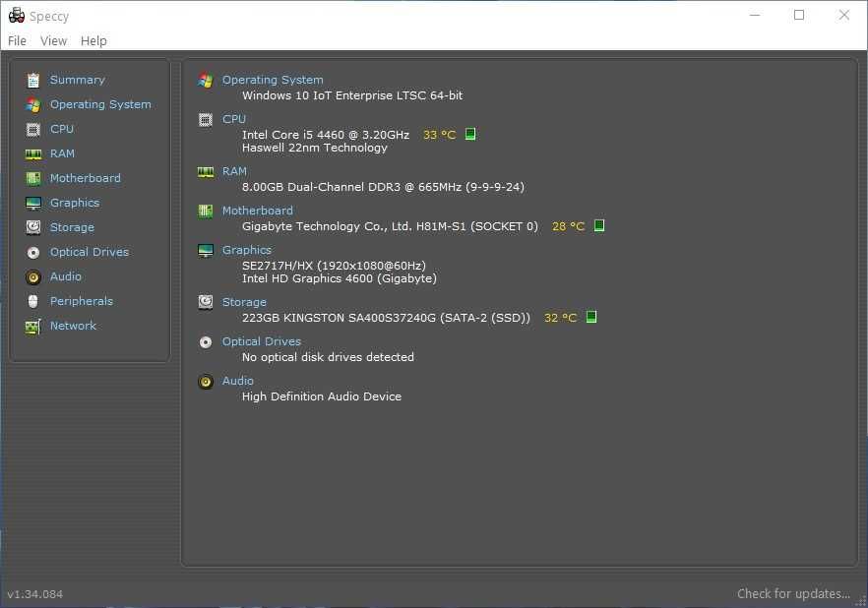Click the Peripherals mouse icon in sidebar
The image size is (868, 608).
click(x=33, y=301)
